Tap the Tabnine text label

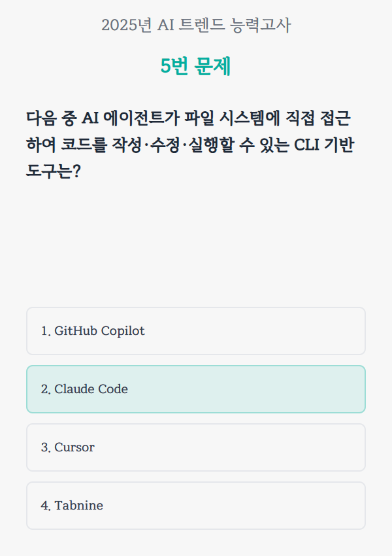(78, 506)
